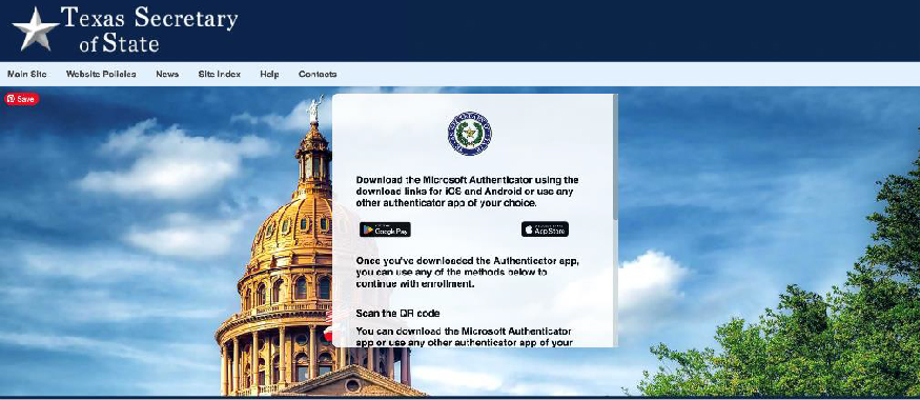Open the Help page
Image resolution: width=920 pixels, height=400 pixels.
coord(269,74)
